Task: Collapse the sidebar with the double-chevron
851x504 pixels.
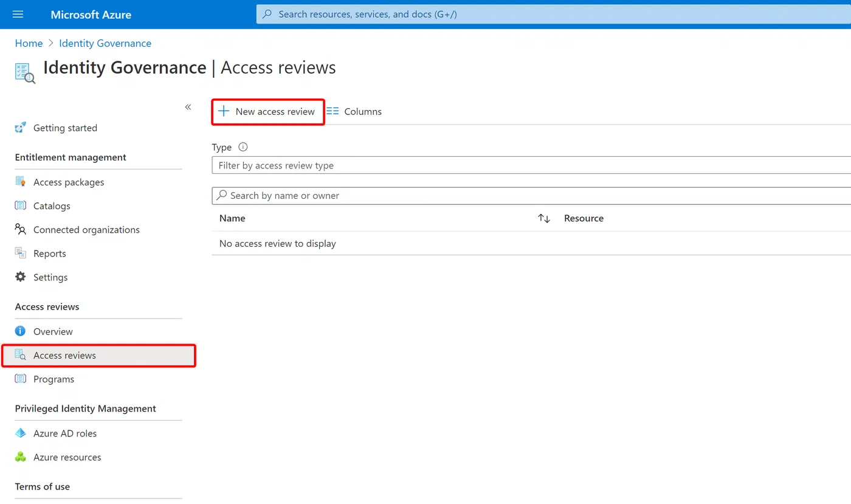Action: [188, 107]
